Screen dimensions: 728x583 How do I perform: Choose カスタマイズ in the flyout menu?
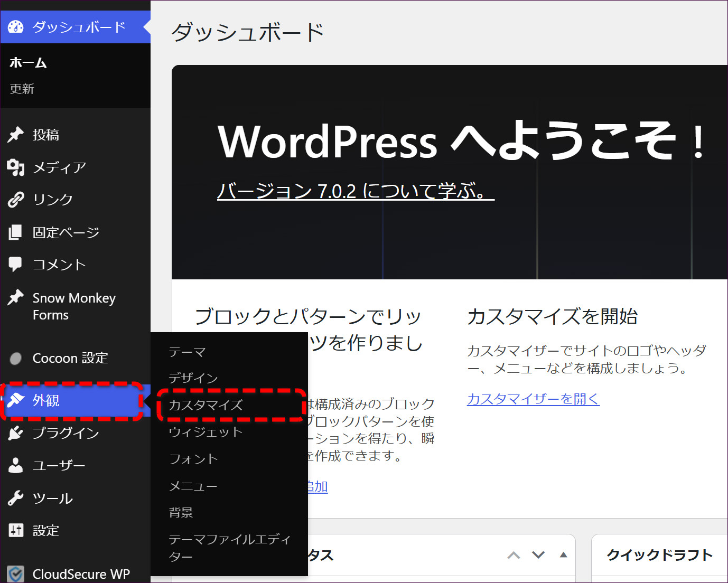pos(206,405)
